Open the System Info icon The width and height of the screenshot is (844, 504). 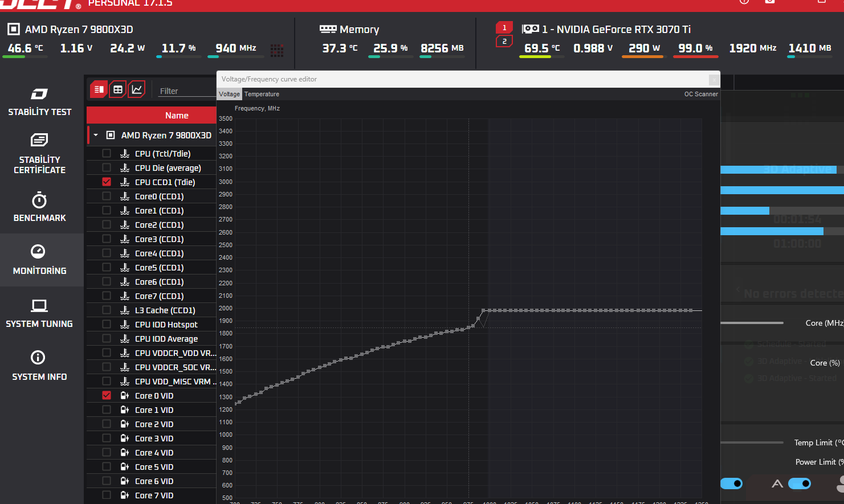click(38, 358)
